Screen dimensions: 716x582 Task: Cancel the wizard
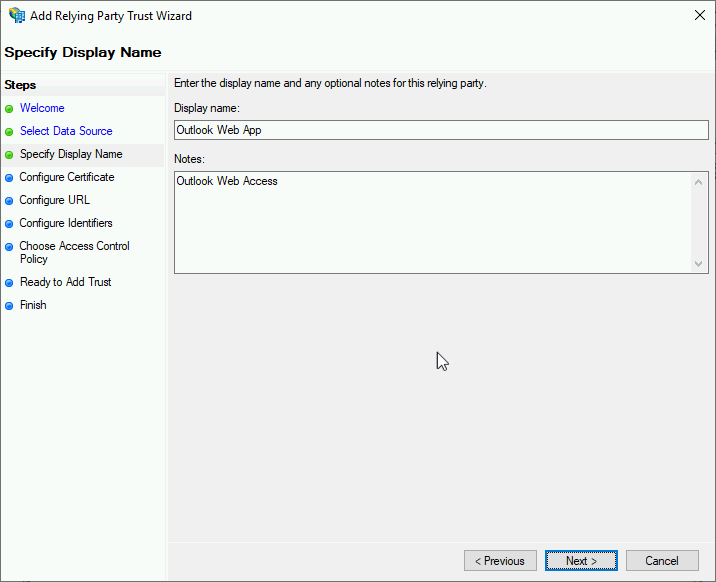662,561
